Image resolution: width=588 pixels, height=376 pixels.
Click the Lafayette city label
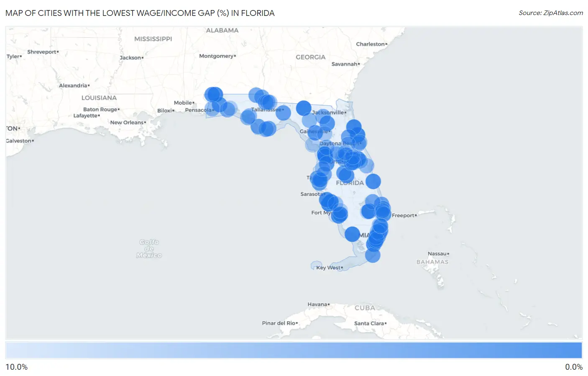point(87,116)
